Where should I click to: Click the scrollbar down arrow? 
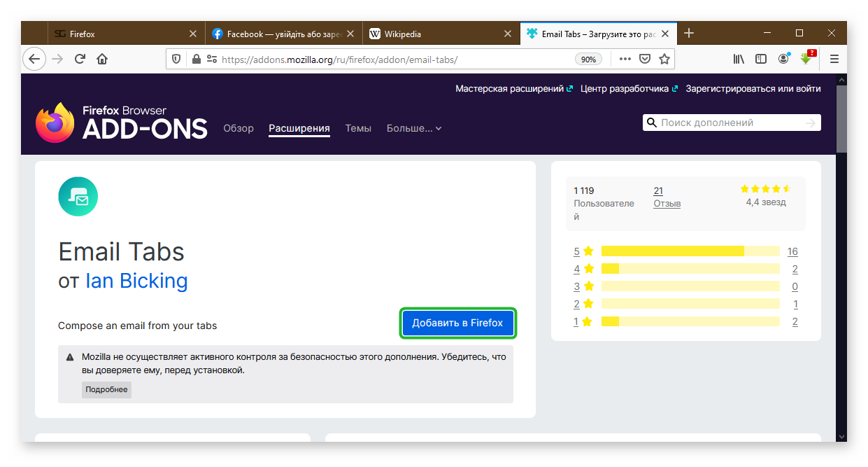coord(841,435)
